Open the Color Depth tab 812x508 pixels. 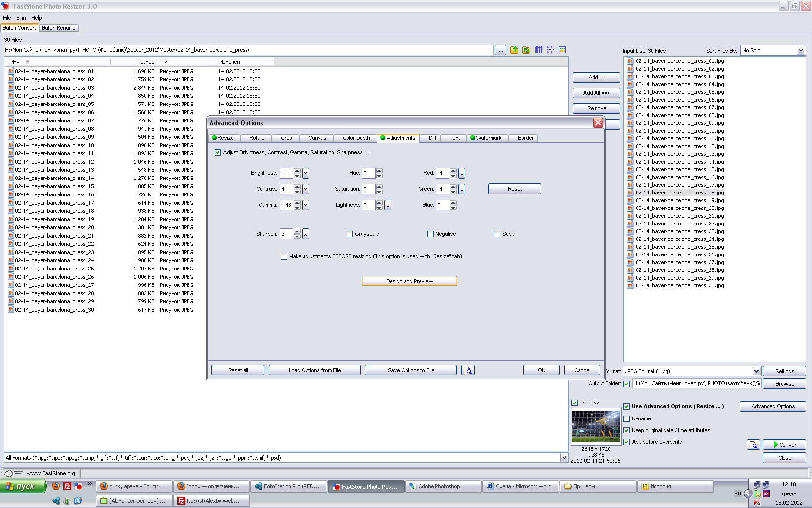pos(356,138)
